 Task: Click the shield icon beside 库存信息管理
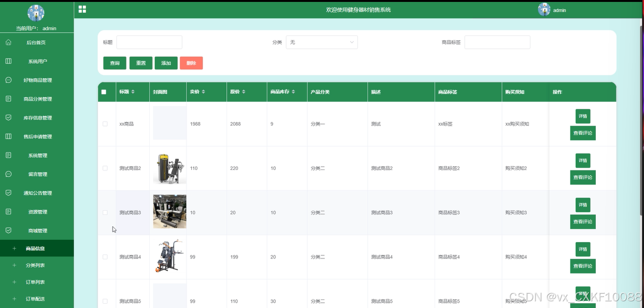tap(8, 117)
